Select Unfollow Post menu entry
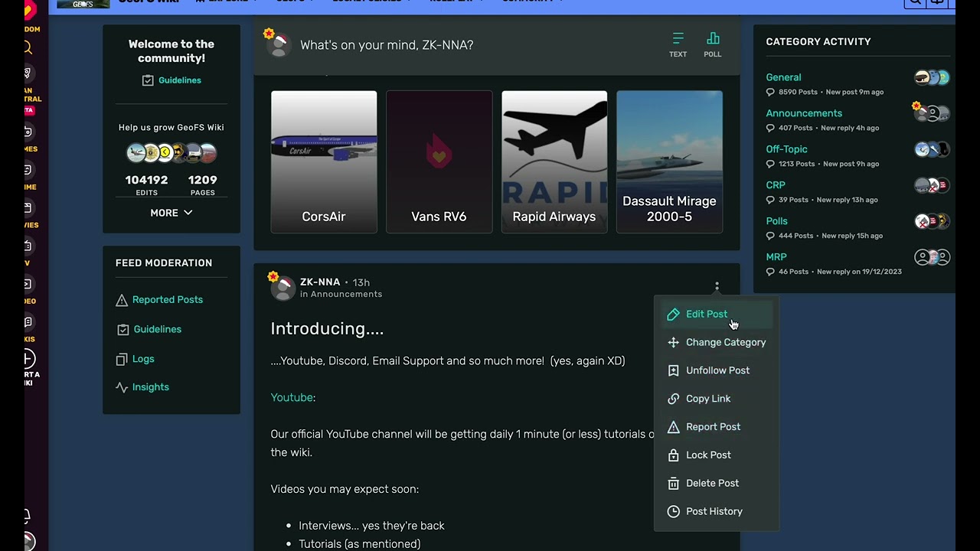The image size is (980, 551). [x=717, y=370]
